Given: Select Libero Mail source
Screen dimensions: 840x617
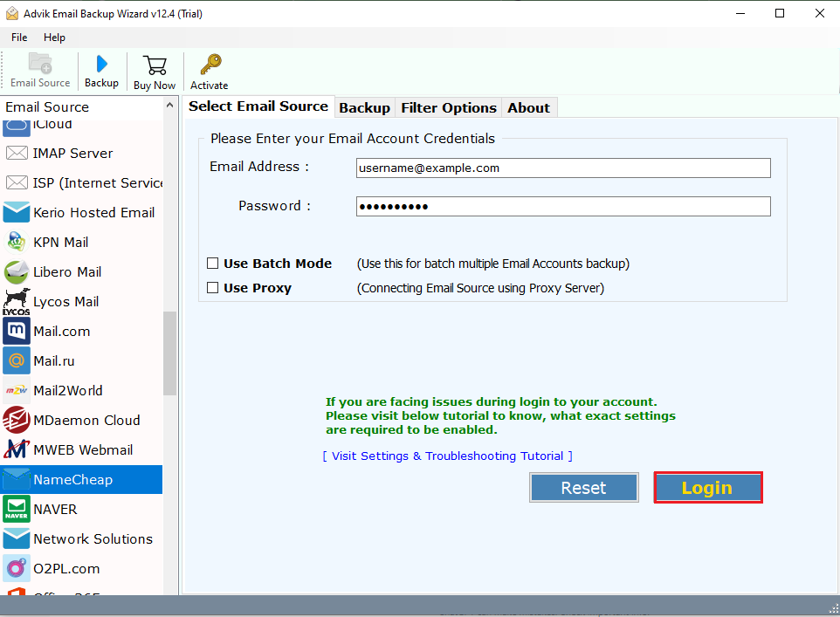Looking at the screenshot, I should click(82, 272).
